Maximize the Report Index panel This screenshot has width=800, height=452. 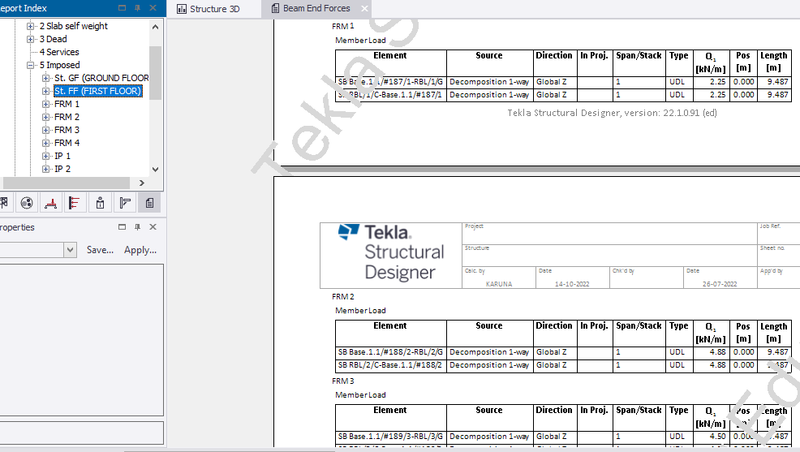point(122,8)
